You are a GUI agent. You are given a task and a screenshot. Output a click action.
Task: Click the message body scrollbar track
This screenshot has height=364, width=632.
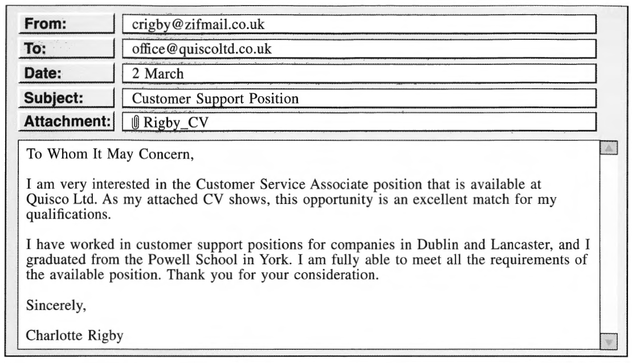coord(609,244)
